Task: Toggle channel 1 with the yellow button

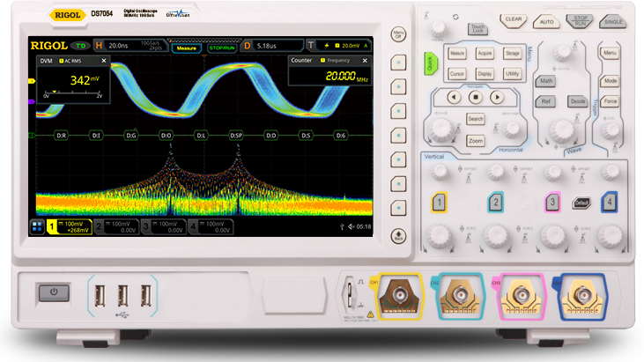Action: pos(439,202)
